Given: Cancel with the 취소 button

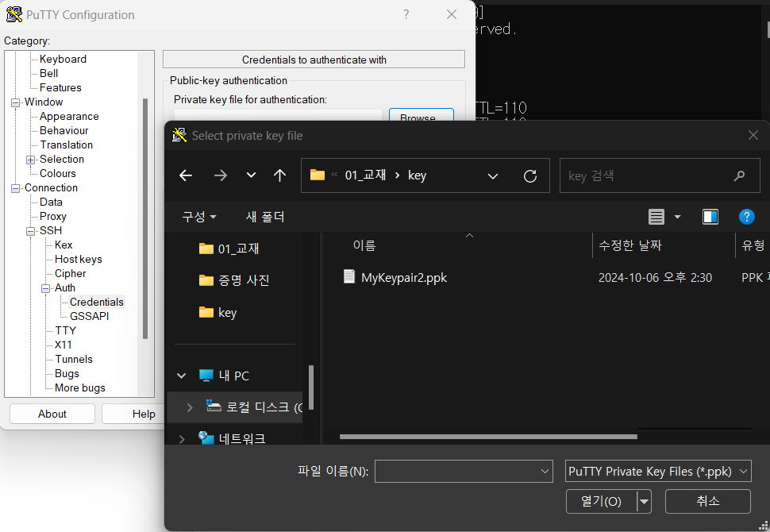Looking at the screenshot, I should [707, 501].
